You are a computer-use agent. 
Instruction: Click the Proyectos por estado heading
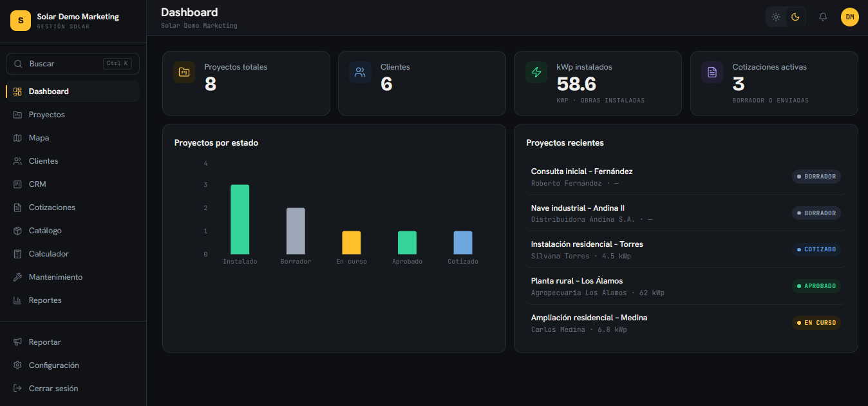pyautogui.click(x=216, y=143)
